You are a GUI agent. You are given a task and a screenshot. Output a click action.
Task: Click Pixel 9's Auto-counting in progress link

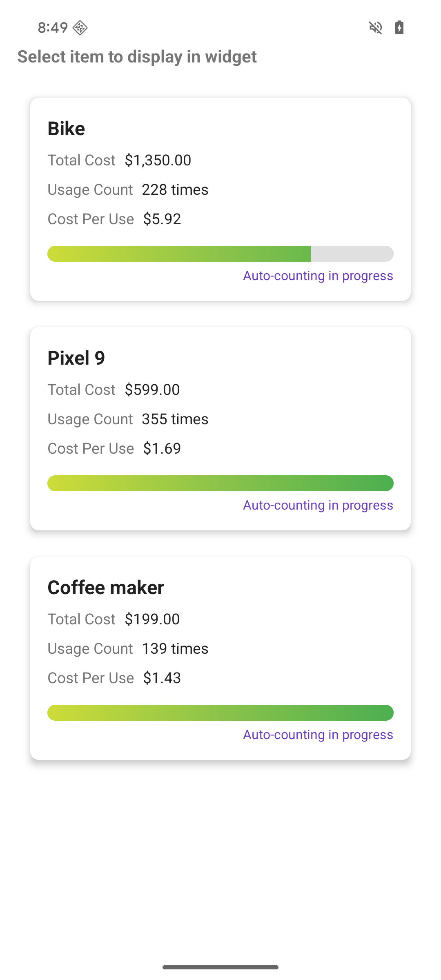click(318, 505)
